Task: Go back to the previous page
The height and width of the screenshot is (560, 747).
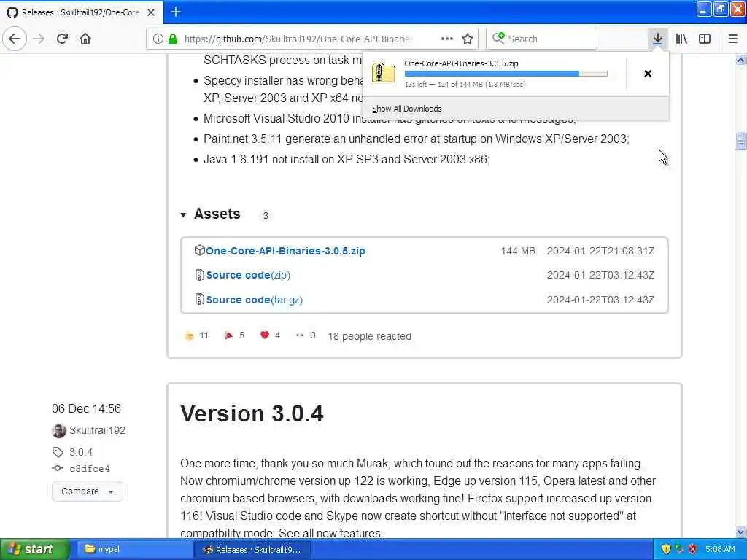Action: (x=15, y=39)
